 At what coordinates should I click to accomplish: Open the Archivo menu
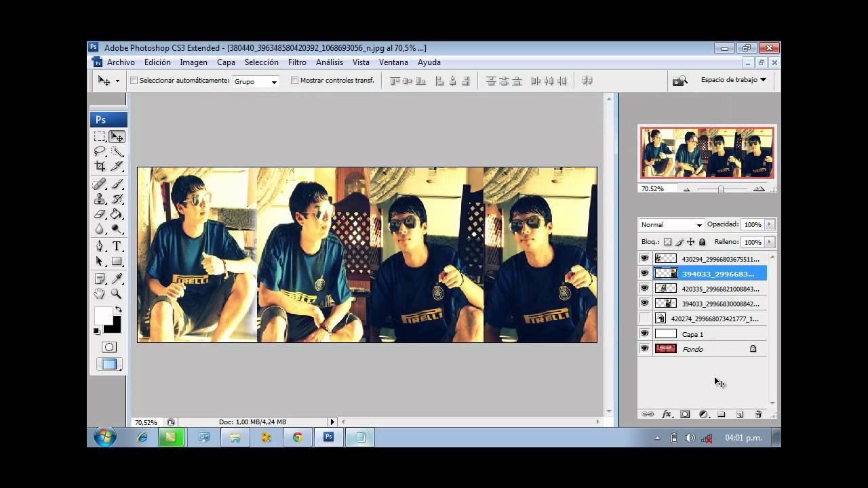121,62
